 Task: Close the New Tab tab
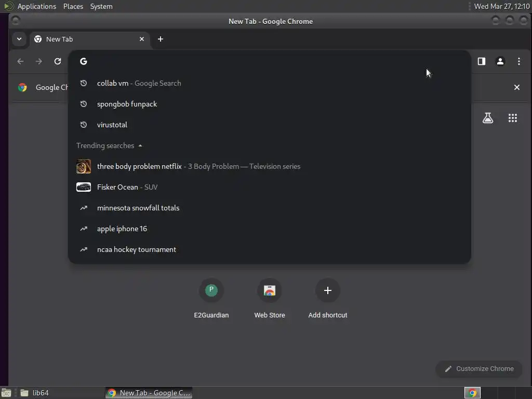pos(142,39)
